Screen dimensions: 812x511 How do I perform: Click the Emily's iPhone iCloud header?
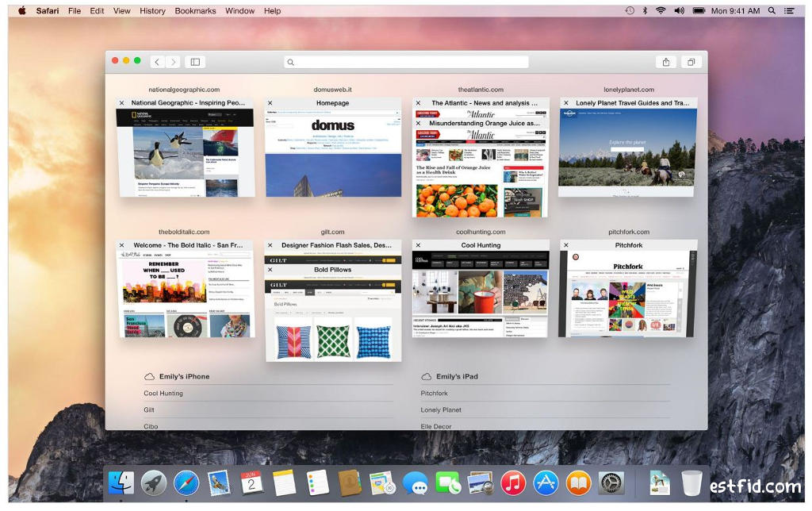(177, 377)
